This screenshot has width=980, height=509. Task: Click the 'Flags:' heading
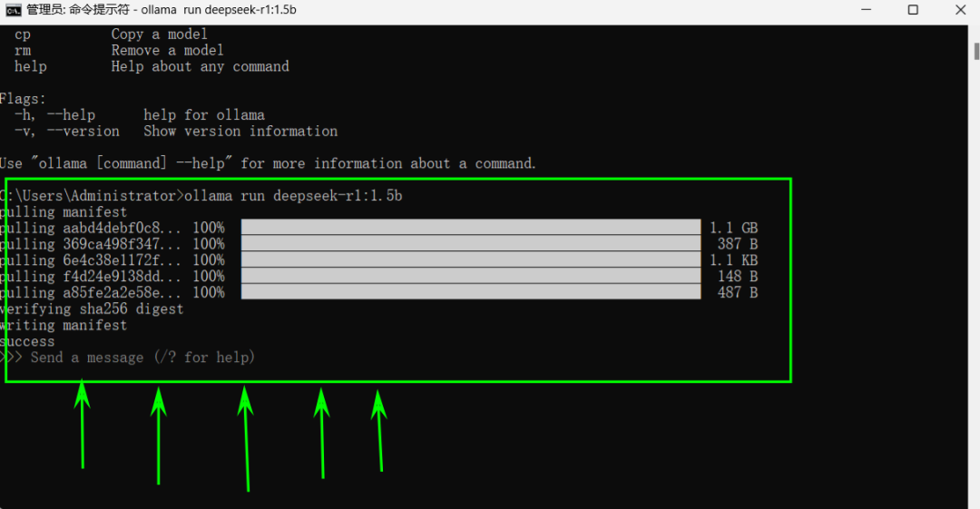coord(23,100)
